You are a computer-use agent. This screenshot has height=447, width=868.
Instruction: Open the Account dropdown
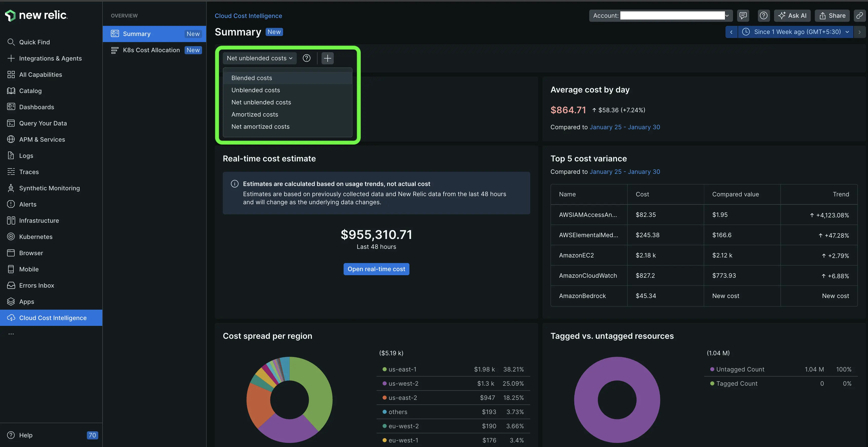(x=727, y=15)
